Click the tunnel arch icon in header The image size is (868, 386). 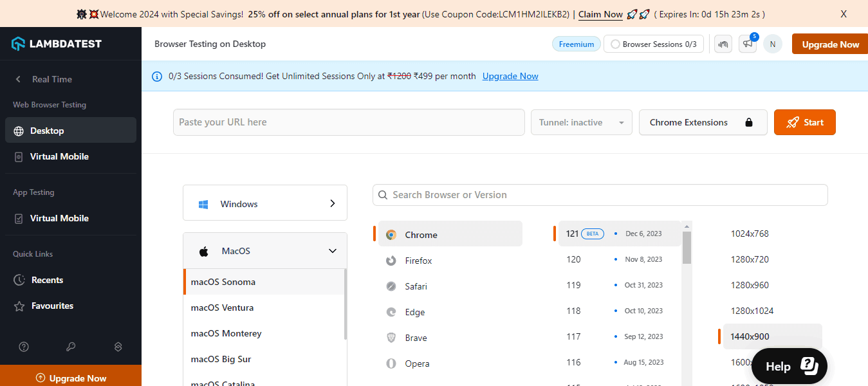click(723, 44)
